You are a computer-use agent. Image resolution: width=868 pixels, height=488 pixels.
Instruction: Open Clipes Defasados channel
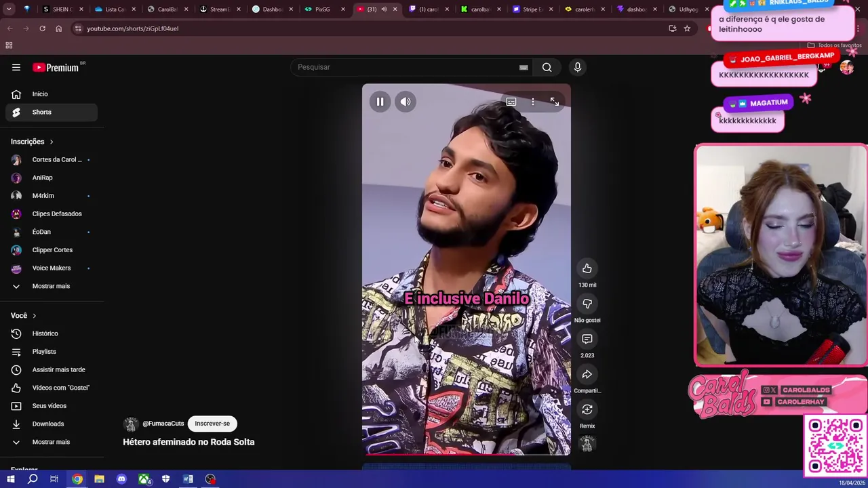click(x=52, y=213)
